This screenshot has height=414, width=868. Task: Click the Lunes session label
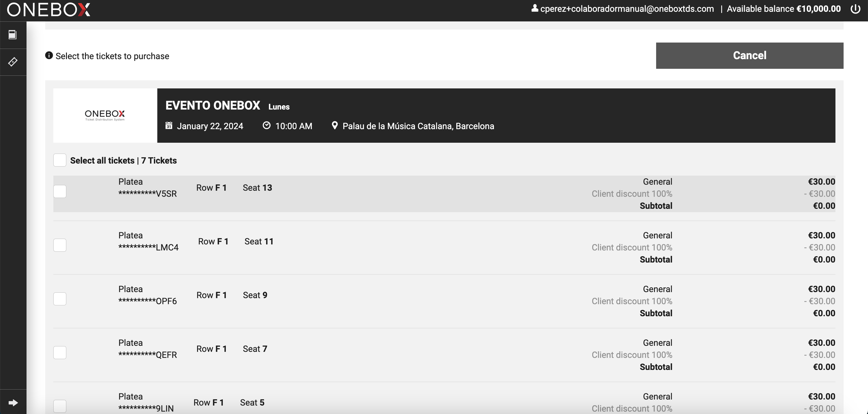(279, 107)
